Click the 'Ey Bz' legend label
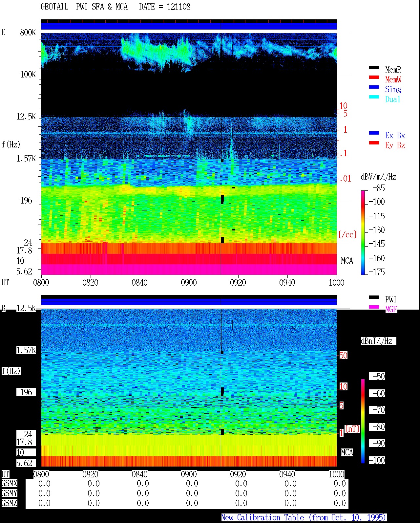This screenshot has height=523, width=420. click(395, 145)
